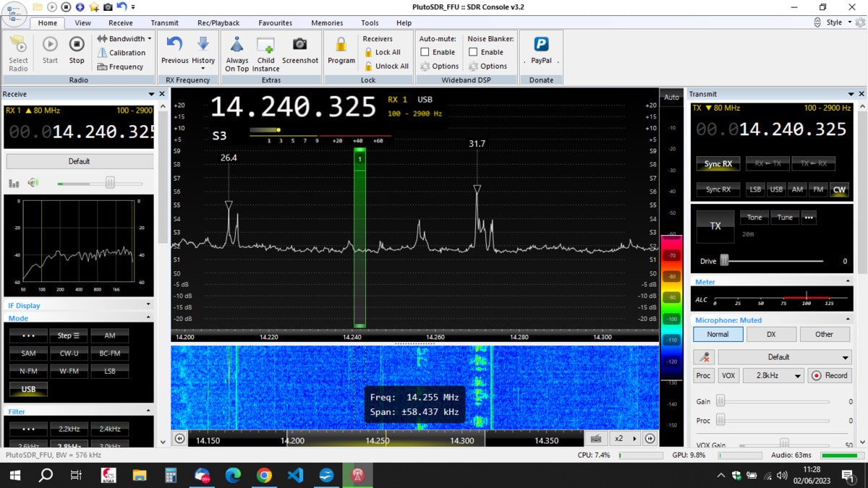Switch to the Transmit ribbon tab
This screenshot has width=868, height=488.
click(165, 22)
